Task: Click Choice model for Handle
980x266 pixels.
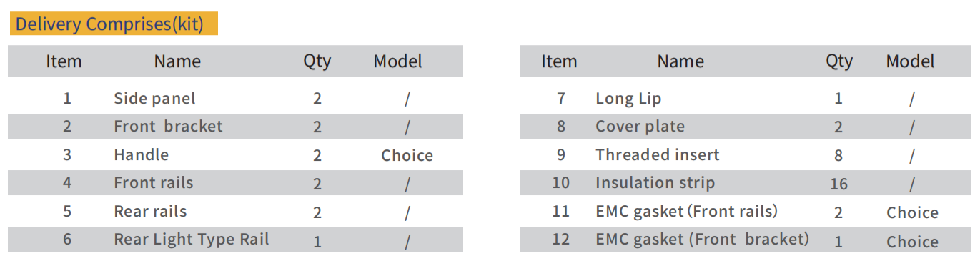Action: [407, 155]
